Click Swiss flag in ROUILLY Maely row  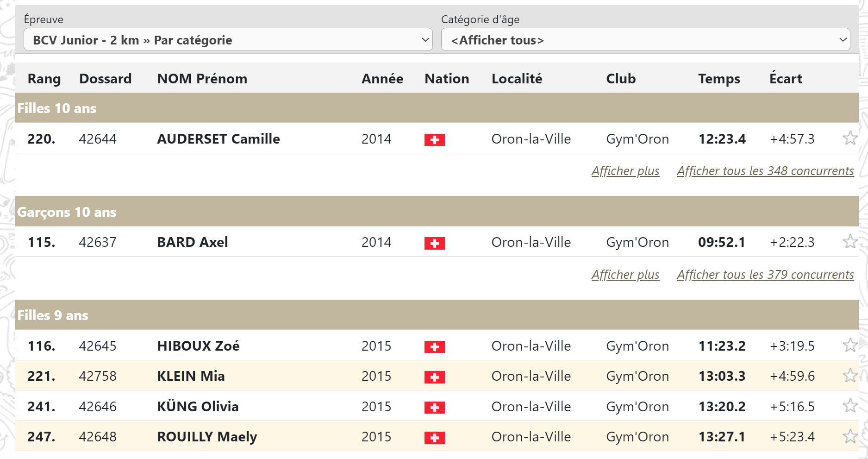(434, 438)
